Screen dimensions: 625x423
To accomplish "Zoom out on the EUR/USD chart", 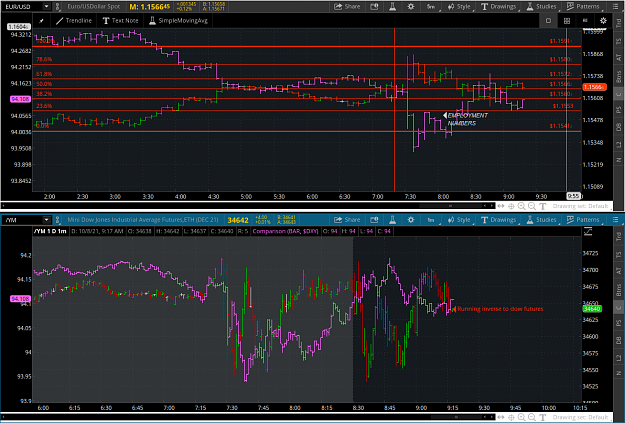I will 532,206.
